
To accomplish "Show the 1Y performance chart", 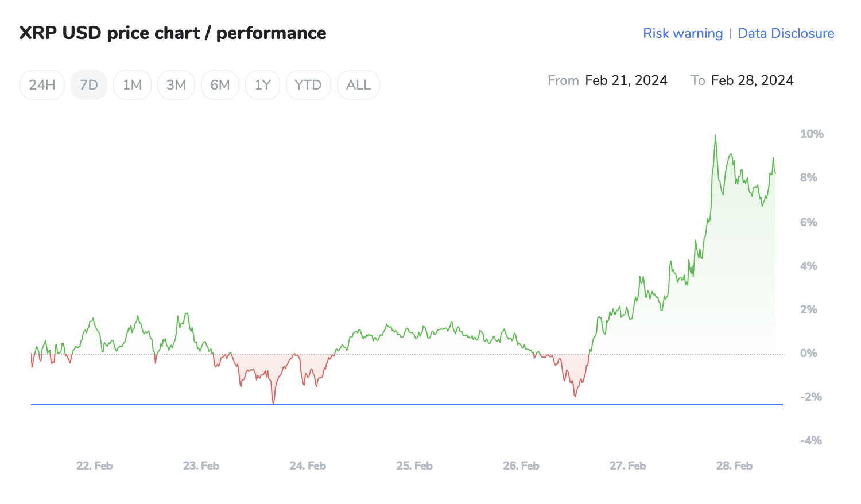I will coord(262,84).
